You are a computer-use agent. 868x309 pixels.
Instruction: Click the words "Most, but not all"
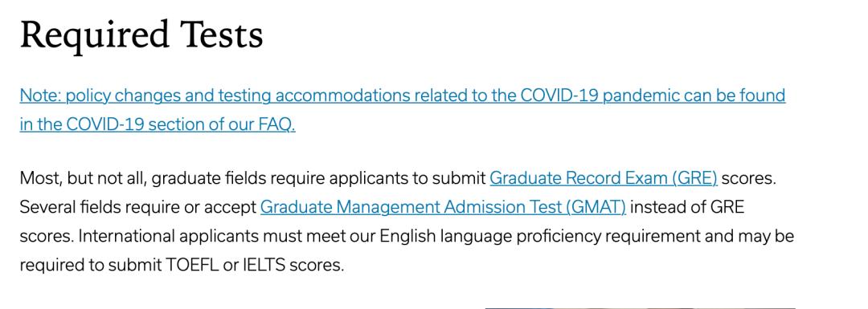[83, 178]
